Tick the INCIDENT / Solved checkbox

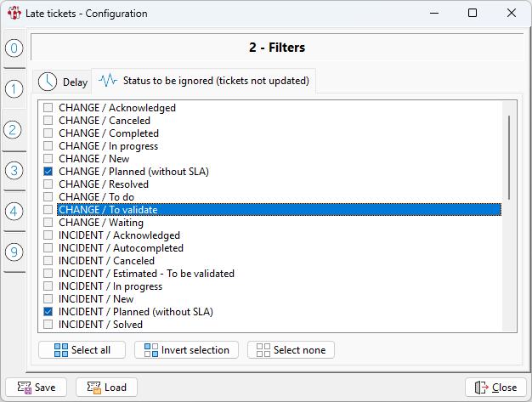(x=48, y=325)
